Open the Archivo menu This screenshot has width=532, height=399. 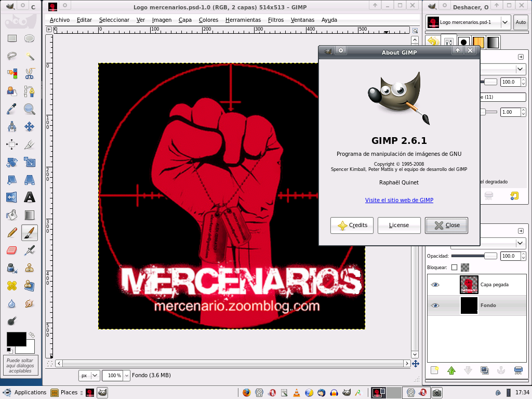coord(60,20)
